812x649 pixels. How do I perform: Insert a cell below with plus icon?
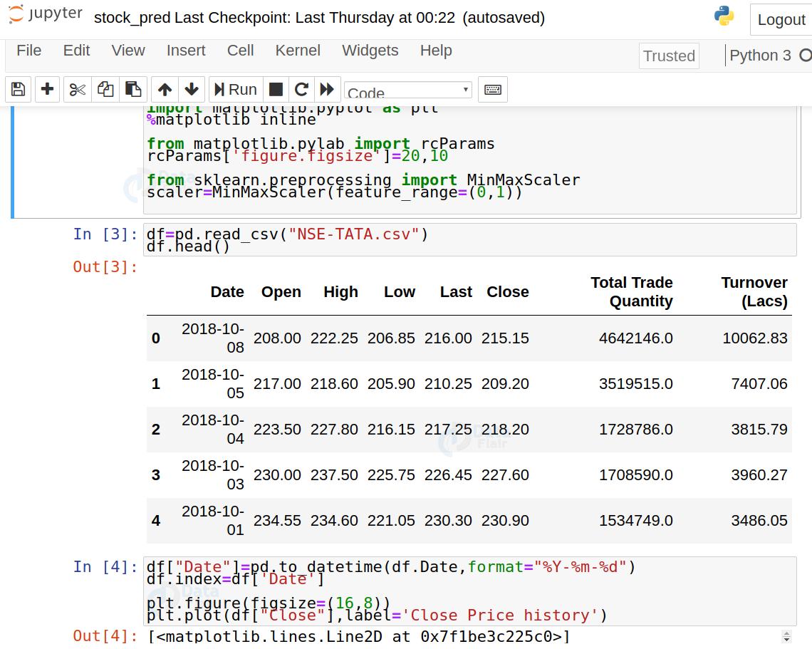click(x=47, y=90)
